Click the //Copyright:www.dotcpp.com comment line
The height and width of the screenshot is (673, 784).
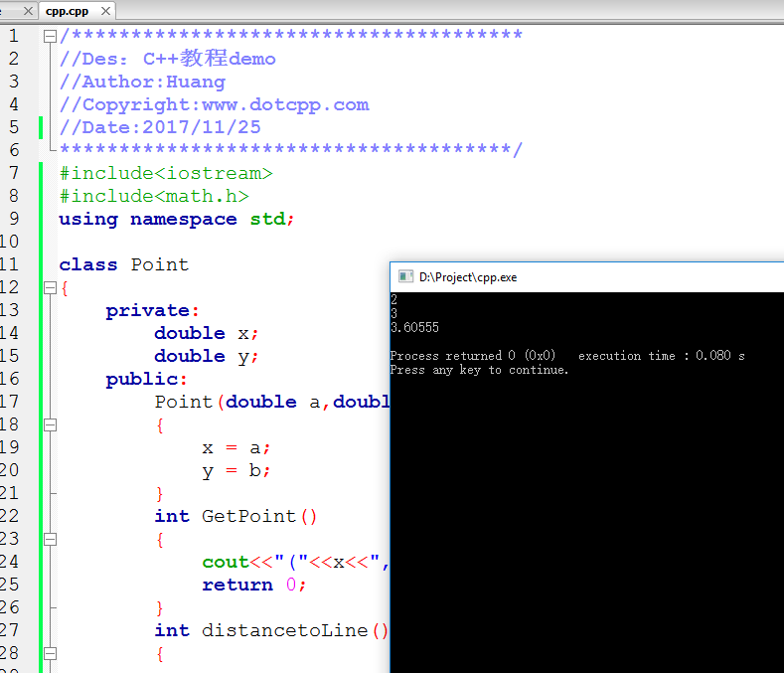pyautogui.click(x=214, y=104)
